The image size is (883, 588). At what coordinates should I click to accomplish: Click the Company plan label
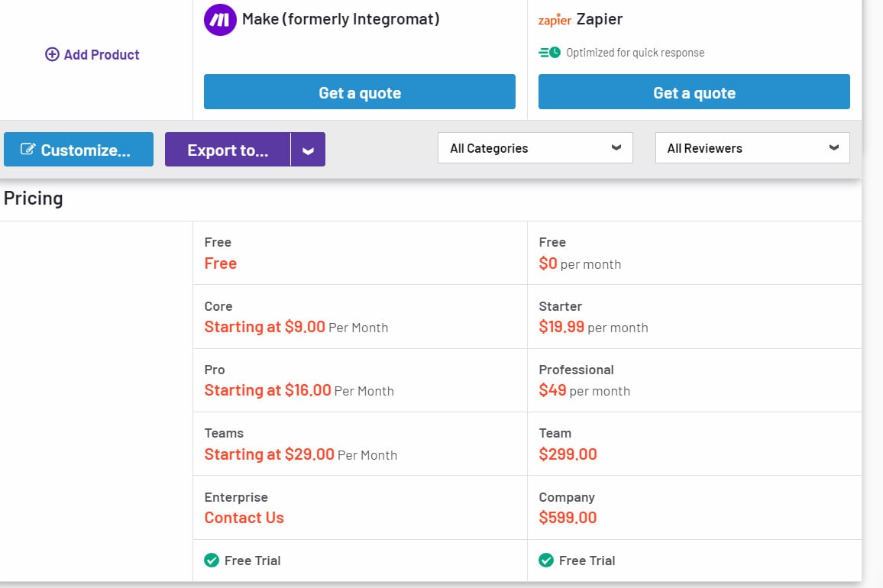pyautogui.click(x=567, y=497)
